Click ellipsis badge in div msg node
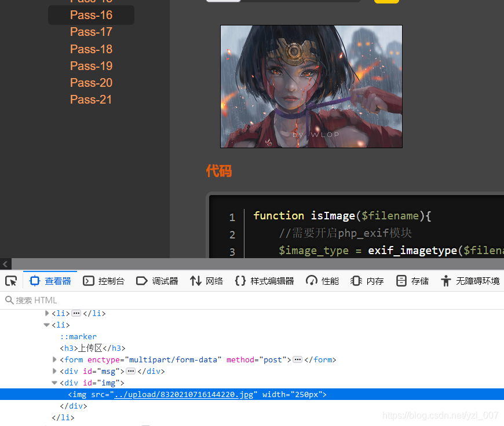The width and height of the screenshot is (504, 426). [x=130, y=371]
